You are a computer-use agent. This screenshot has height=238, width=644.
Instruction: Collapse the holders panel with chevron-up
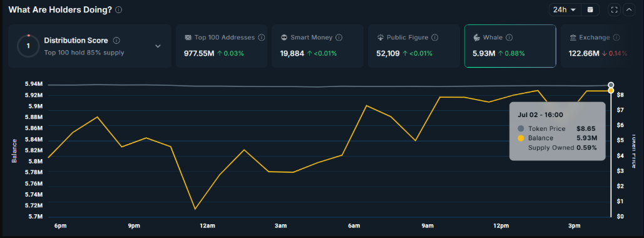pyautogui.click(x=629, y=10)
